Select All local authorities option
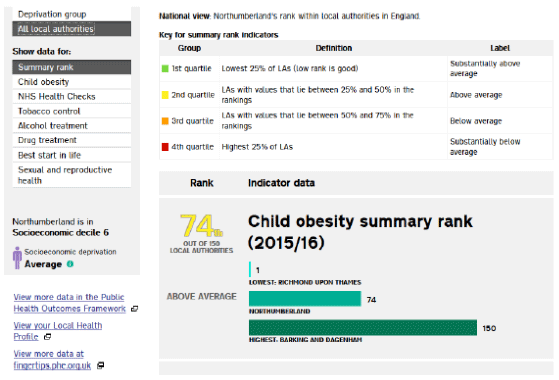 [x=72, y=29]
